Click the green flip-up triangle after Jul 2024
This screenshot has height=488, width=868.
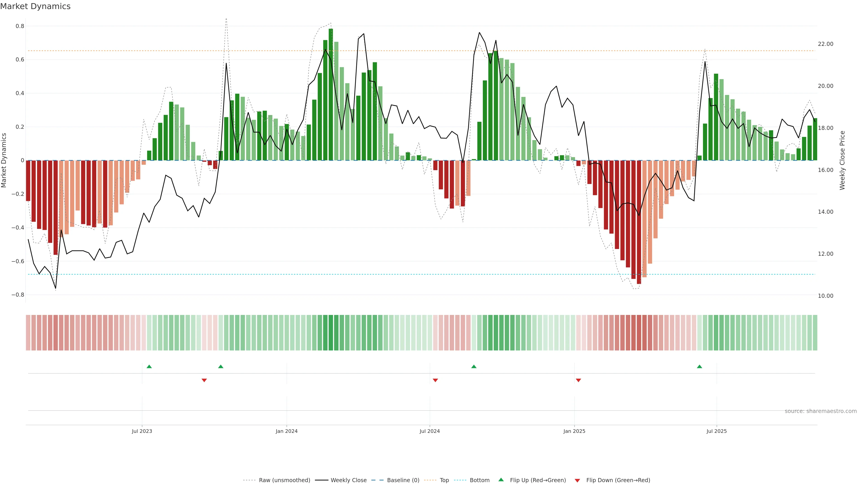(x=474, y=366)
